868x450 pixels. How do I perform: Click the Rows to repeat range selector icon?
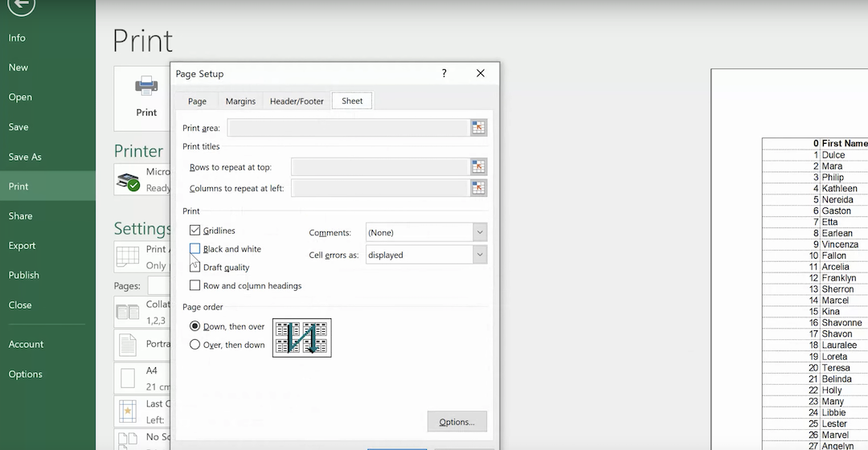tap(479, 167)
